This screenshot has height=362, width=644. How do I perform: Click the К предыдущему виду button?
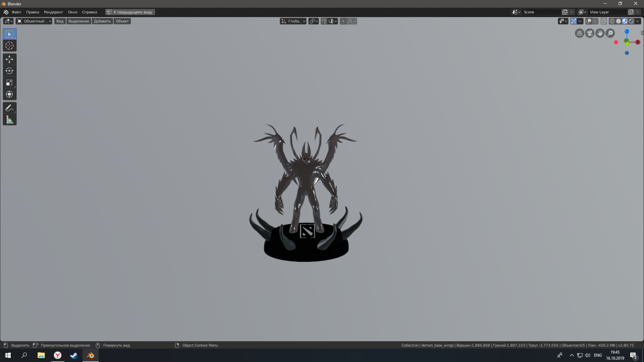click(x=130, y=12)
